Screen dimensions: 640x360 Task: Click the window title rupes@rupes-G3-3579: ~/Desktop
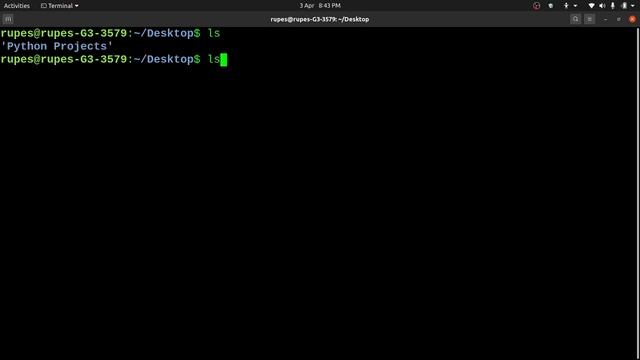click(320, 19)
